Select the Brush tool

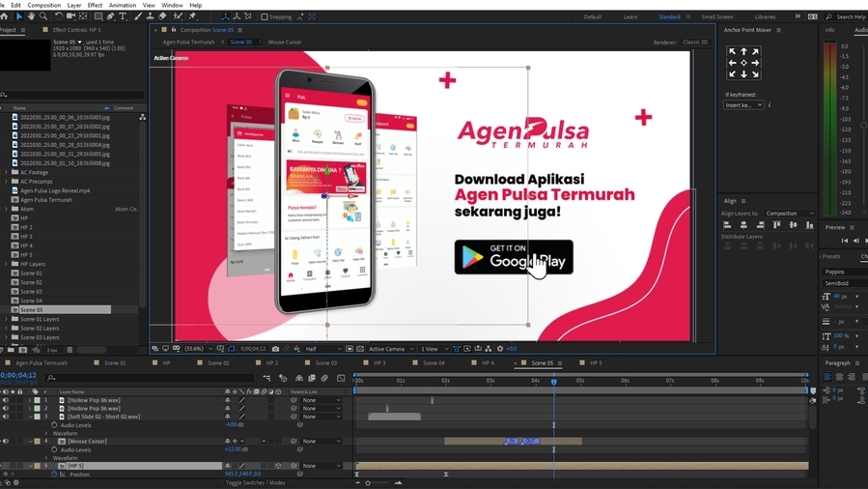coord(138,16)
